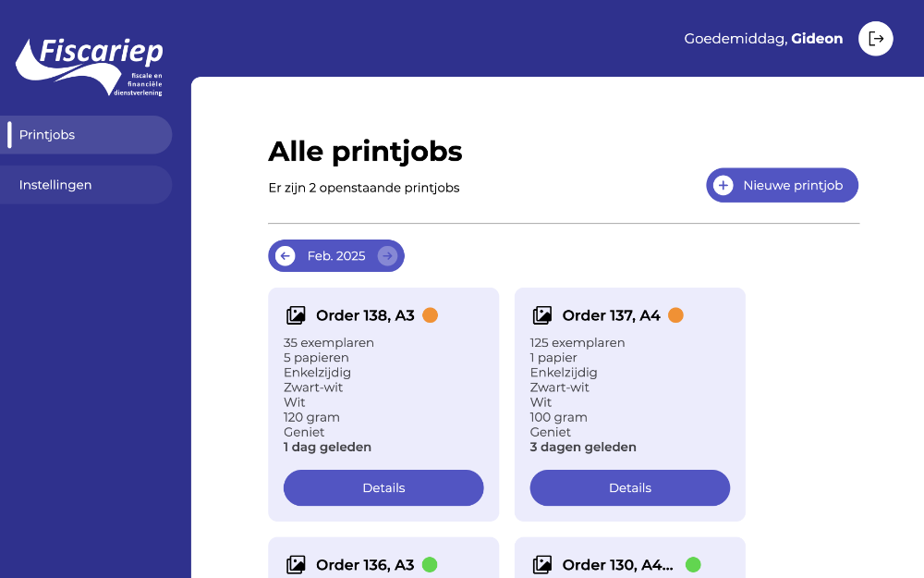Click the print job icon on Order 130
This screenshot has width=924, height=578.
[x=541, y=564]
